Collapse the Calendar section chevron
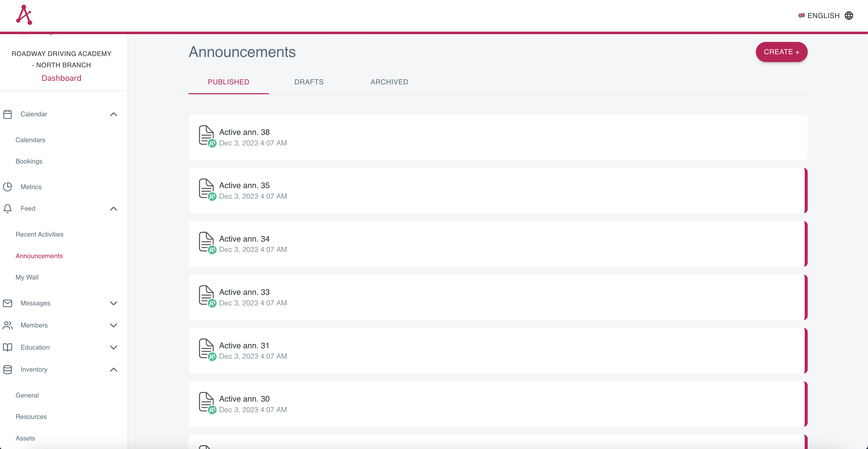 (x=114, y=114)
